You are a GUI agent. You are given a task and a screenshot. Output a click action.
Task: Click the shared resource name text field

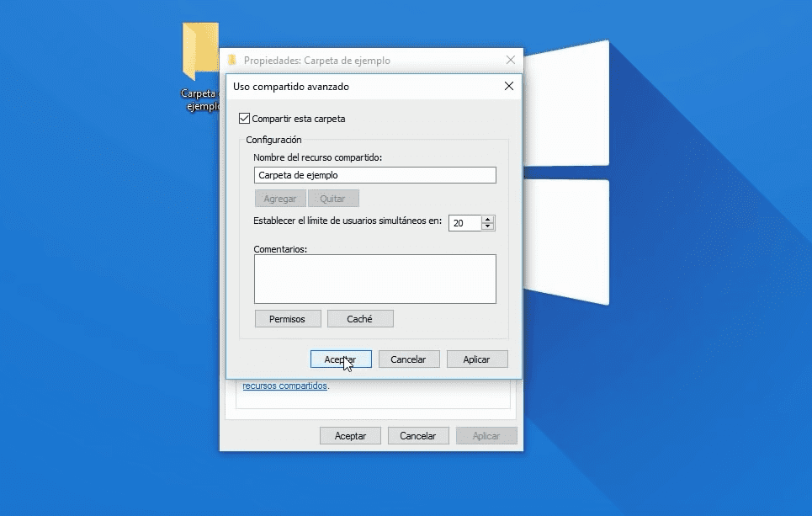pos(374,175)
